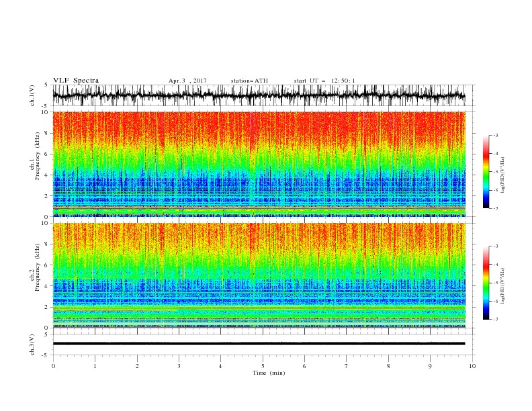Click inside the ch.2 spectrogram panel

[x=259, y=275]
